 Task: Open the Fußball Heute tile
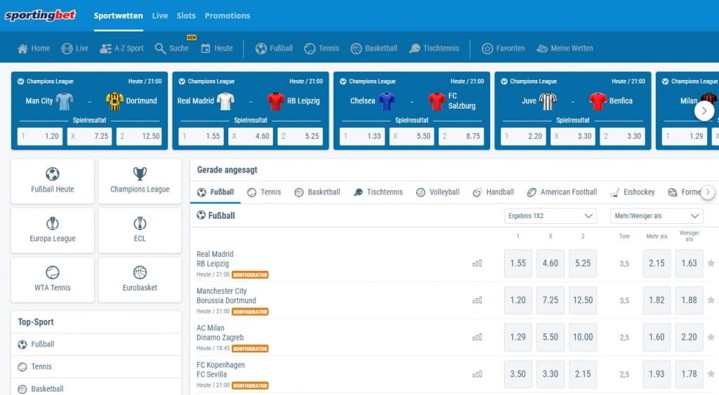point(52,181)
